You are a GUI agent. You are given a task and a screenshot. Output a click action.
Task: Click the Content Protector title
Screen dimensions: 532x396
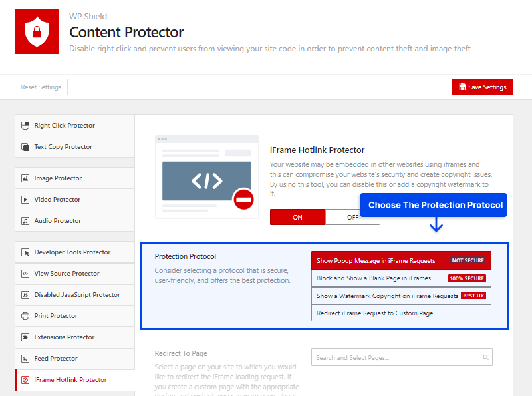(126, 32)
